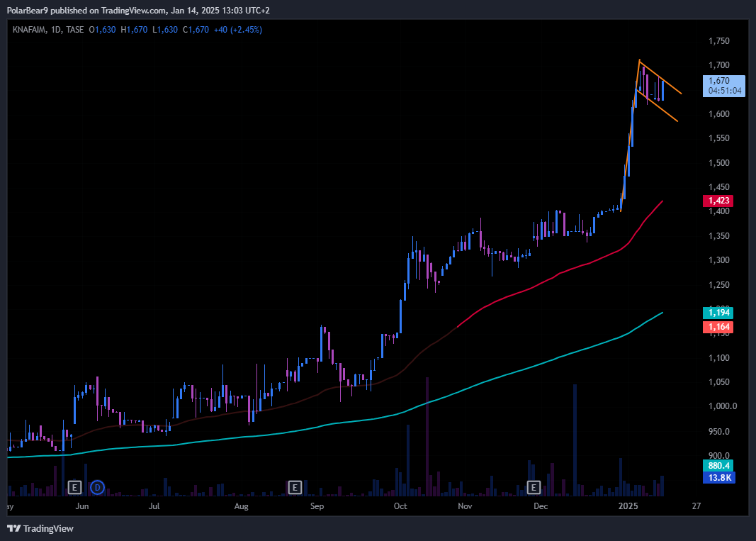Click the 27 date axis label
The height and width of the screenshot is (541, 756).
click(696, 506)
